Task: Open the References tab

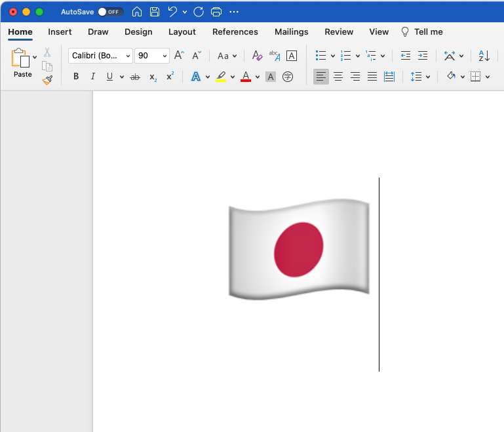Action: [235, 32]
